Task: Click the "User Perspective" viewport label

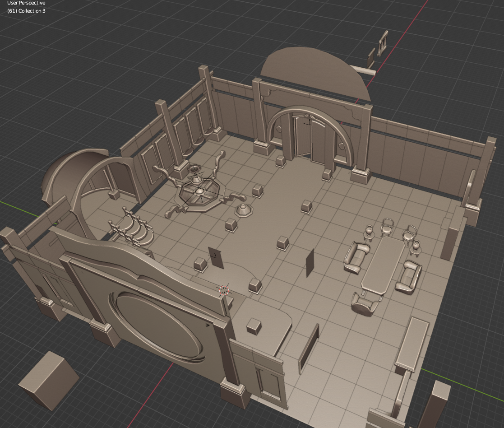Action: coord(26,3)
